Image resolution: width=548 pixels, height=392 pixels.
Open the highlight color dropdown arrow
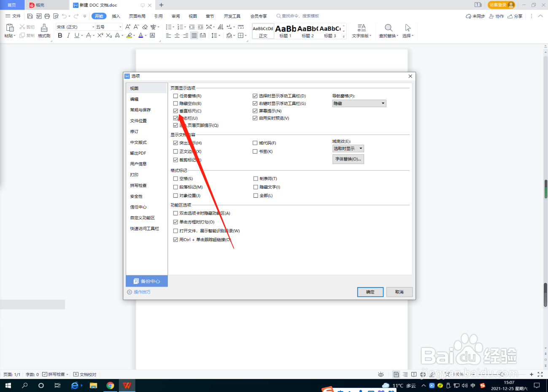135,36
